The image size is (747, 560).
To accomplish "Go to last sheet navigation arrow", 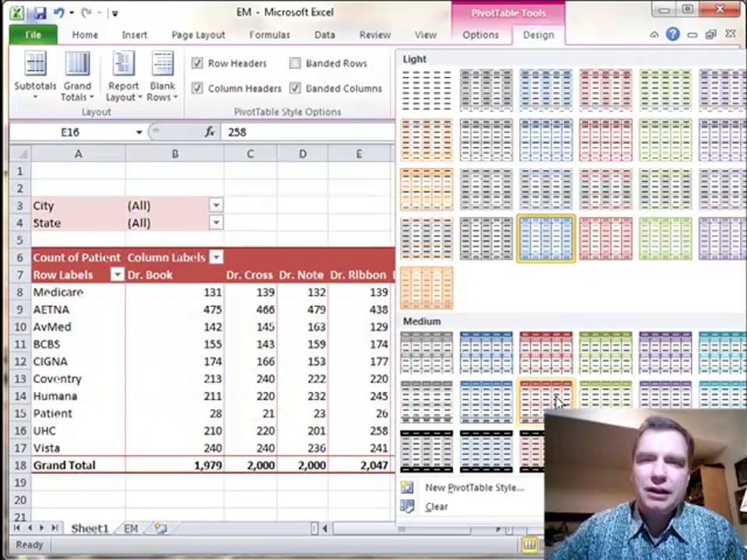I will pyautogui.click(x=54, y=527).
